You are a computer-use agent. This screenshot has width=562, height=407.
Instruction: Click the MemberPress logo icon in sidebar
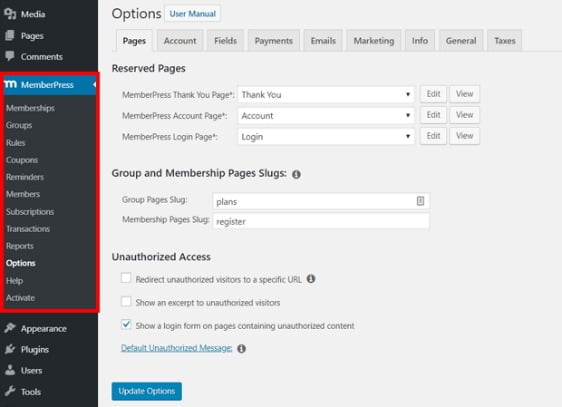click(x=10, y=84)
